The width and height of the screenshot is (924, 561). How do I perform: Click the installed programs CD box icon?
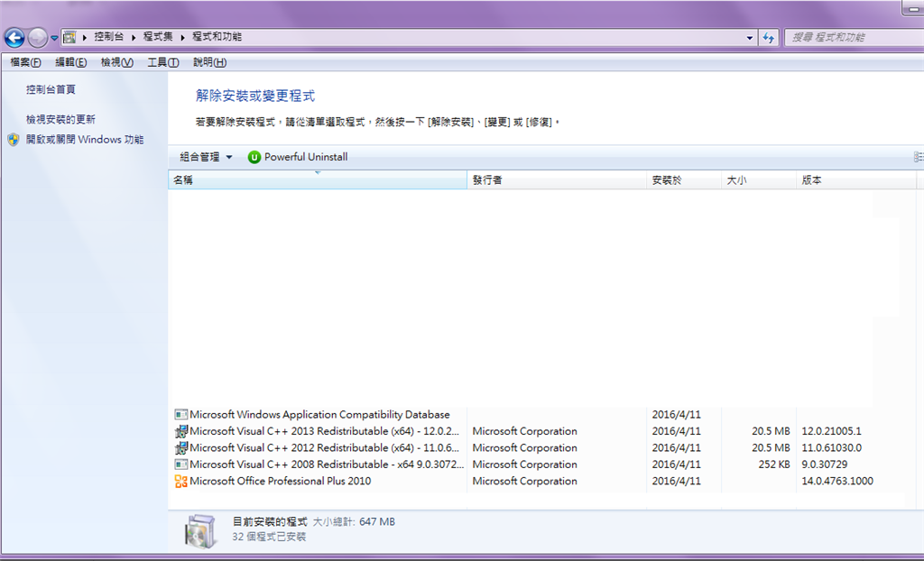[201, 530]
